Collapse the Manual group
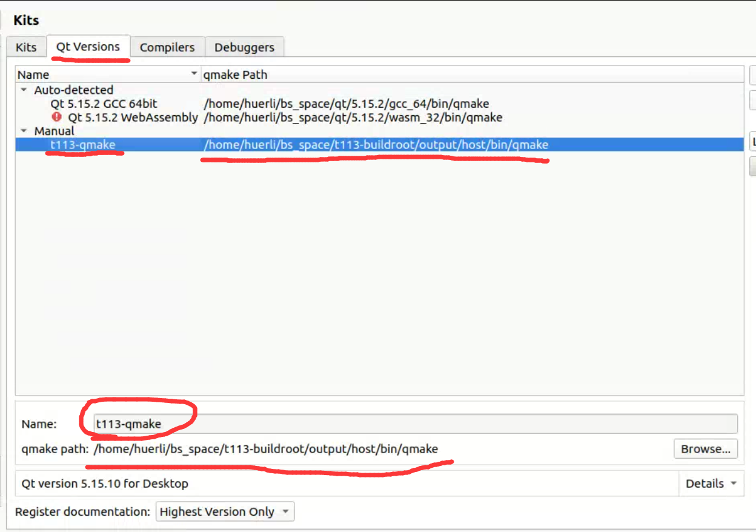Image resolution: width=756 pixels, height=532 pixels. click(24, 131)
